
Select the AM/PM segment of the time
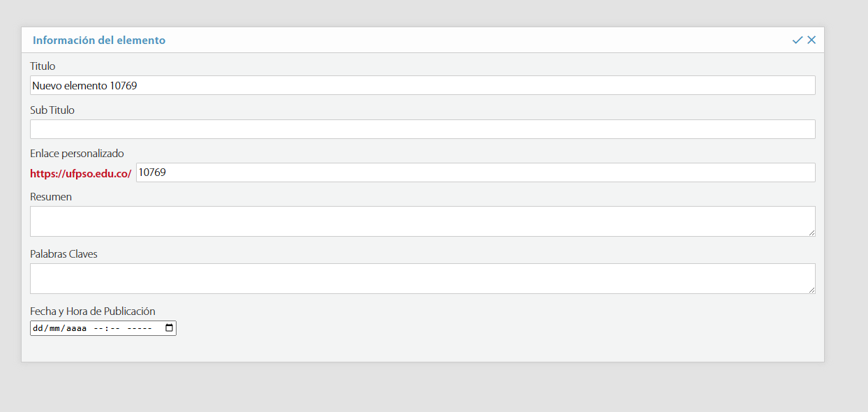tap(140, 328)
